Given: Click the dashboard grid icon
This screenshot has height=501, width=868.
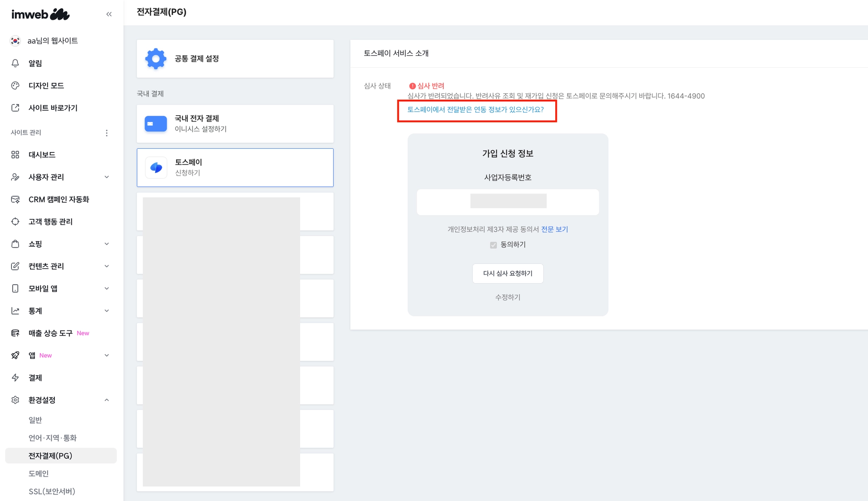Looking at the screenshot, I should (x=15, y=155).
